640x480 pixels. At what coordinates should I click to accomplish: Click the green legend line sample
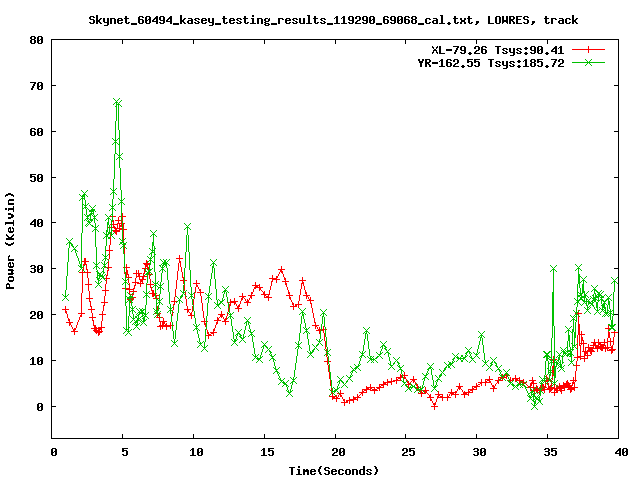pos(588,62)
